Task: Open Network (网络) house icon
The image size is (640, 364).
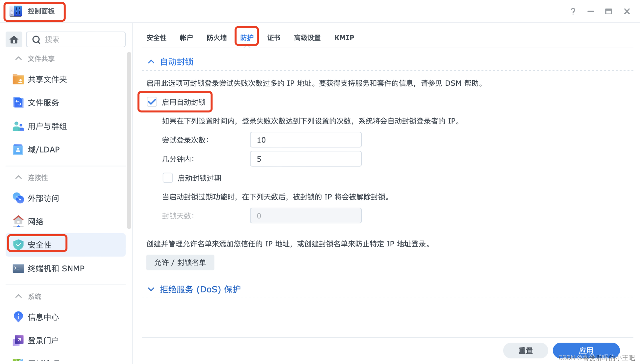Action: pyautogui.click(x=18, y=221)
